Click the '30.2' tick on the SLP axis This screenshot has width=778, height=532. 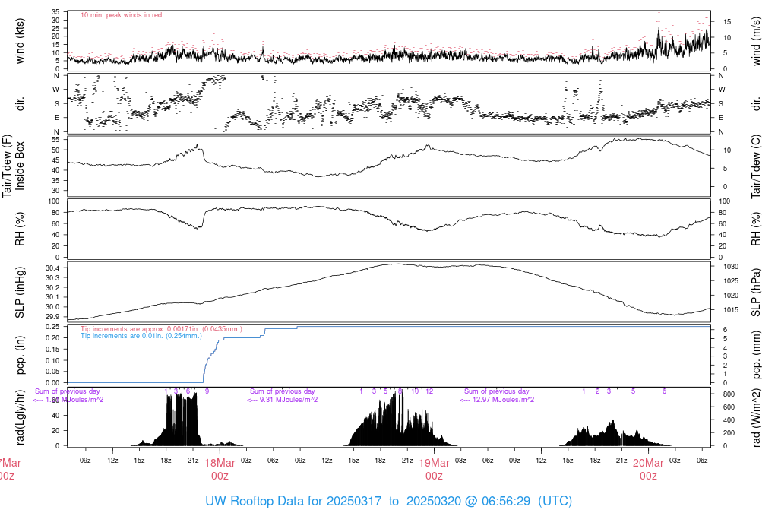pyautogui.click(x=52, y=287)
